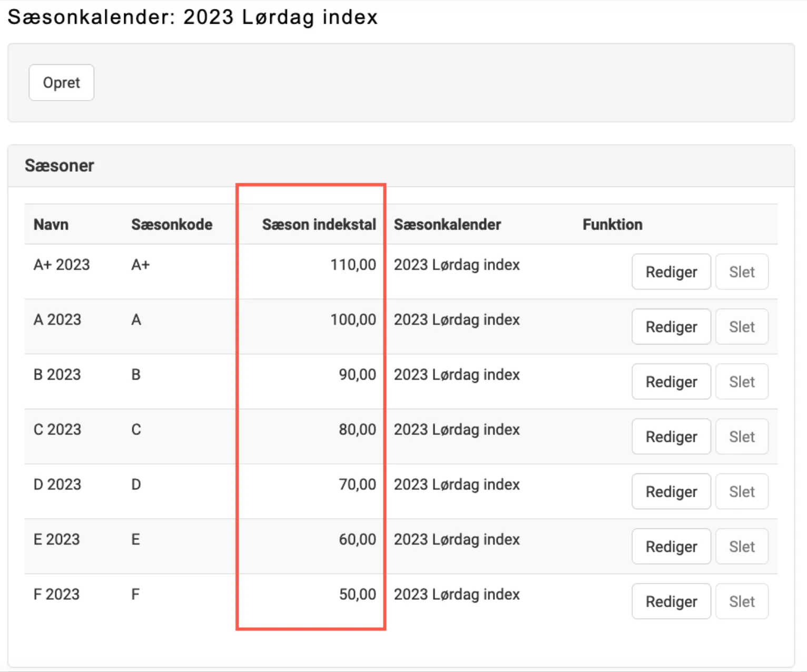807x672 pixels.
Task: Click Rediger for A 2023
Action: click(x=671, y=327)
